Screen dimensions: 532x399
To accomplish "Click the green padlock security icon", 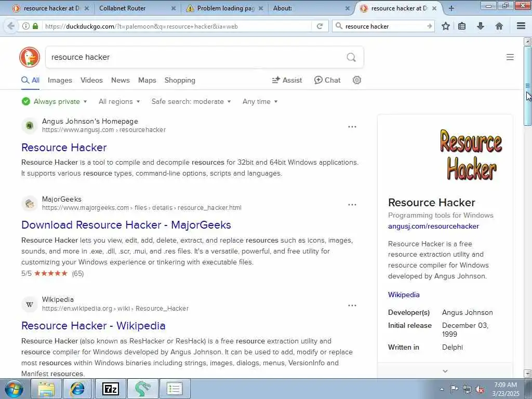I will (35, 26).
